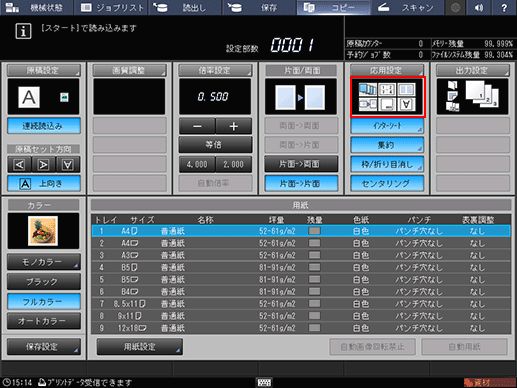The image size is (517, 388).
Task: Click the fruit color preview thumbnail
Action: tap(43, 231)
